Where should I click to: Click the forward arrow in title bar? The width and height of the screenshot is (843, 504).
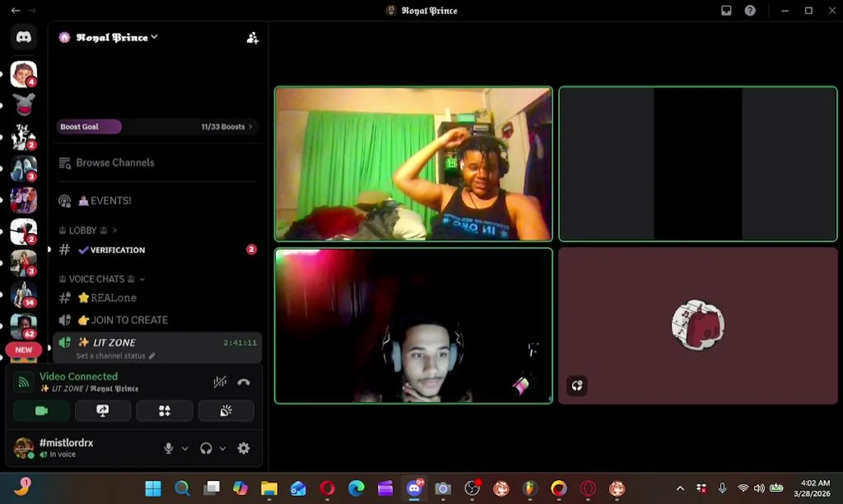[32, 10]
